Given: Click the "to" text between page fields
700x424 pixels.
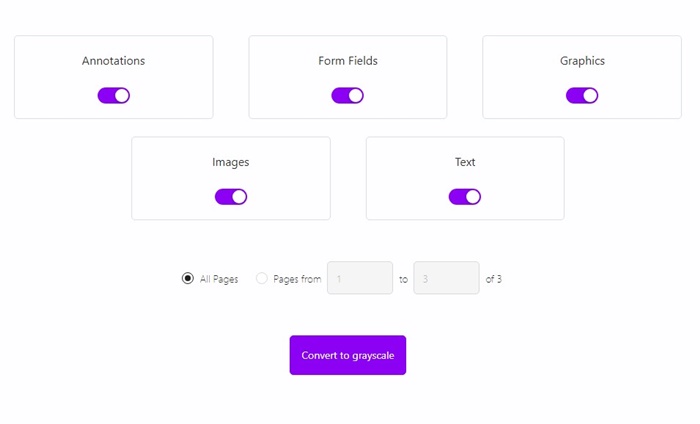Looking at the screenshot, I should (x=403, y=280).
